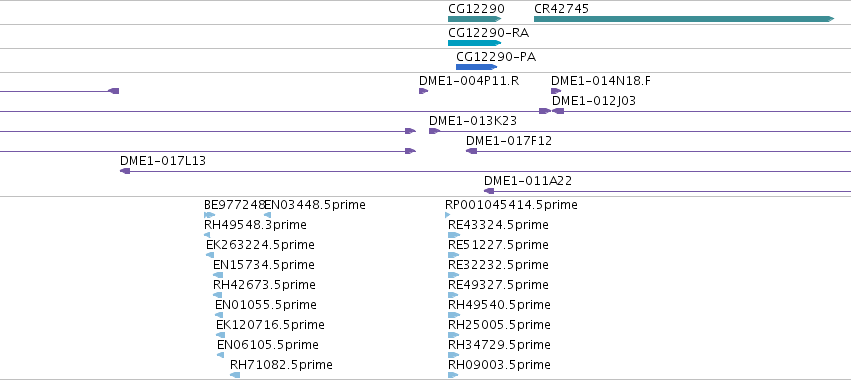Select the EN03448.5prime EST label
Image resolution: width=851 pixels, height=380 pixels.
point(315,205)
